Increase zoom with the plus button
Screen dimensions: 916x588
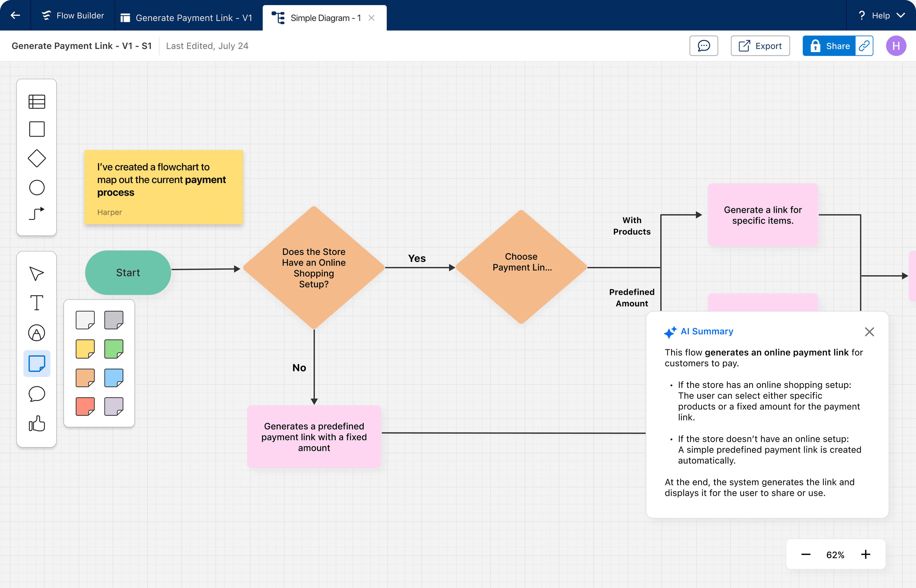pyautogui.click(x=865, y=554)
